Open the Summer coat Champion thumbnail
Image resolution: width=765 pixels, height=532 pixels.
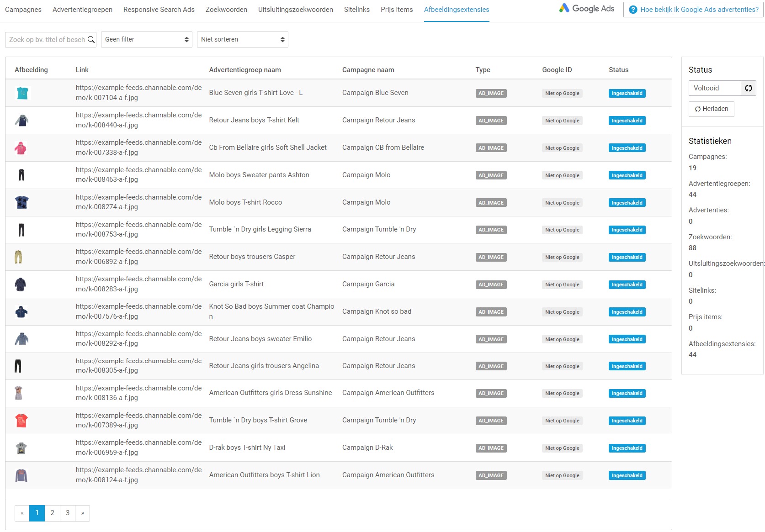(x=21, y=312)
